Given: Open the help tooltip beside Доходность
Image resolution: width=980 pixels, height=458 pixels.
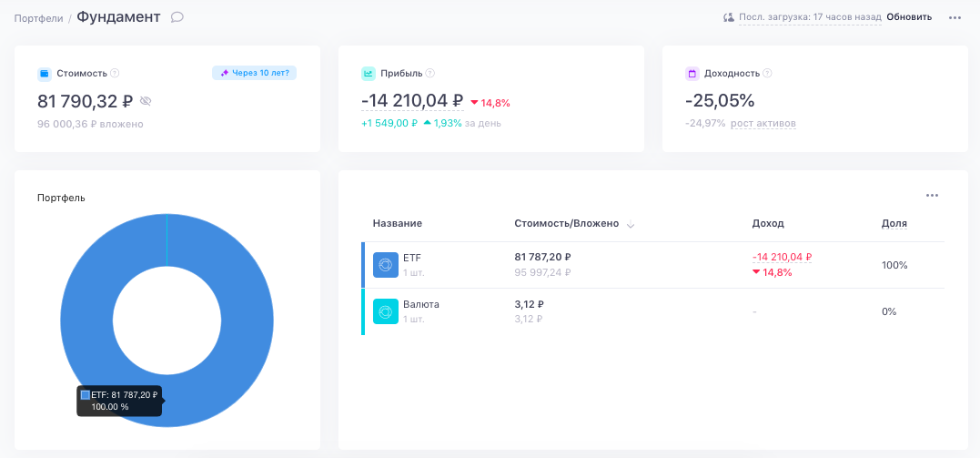Looking at the screenshot, I should (767, 73).
